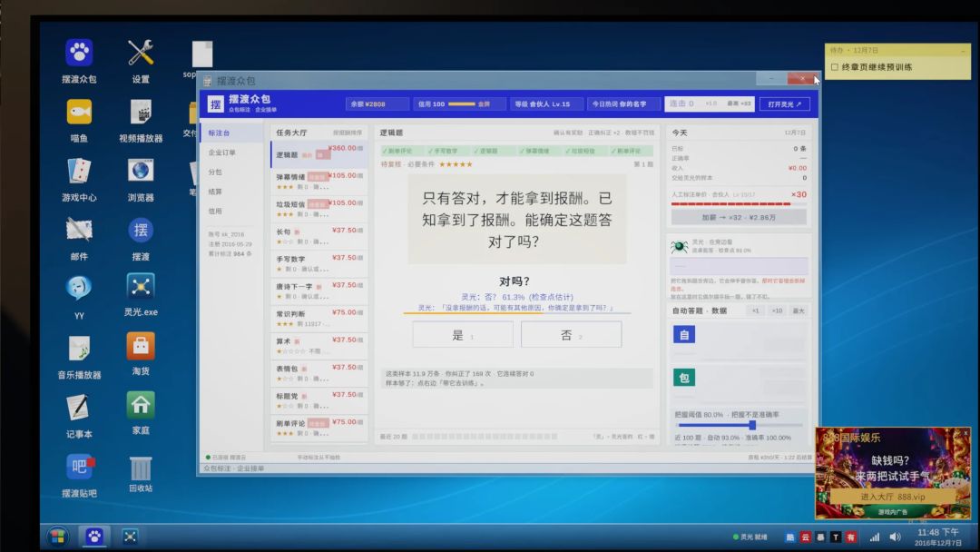Select the 弹幕情绪 task in 任务大厅
Viewport: 980px width, 552px height.
point(318,182)
